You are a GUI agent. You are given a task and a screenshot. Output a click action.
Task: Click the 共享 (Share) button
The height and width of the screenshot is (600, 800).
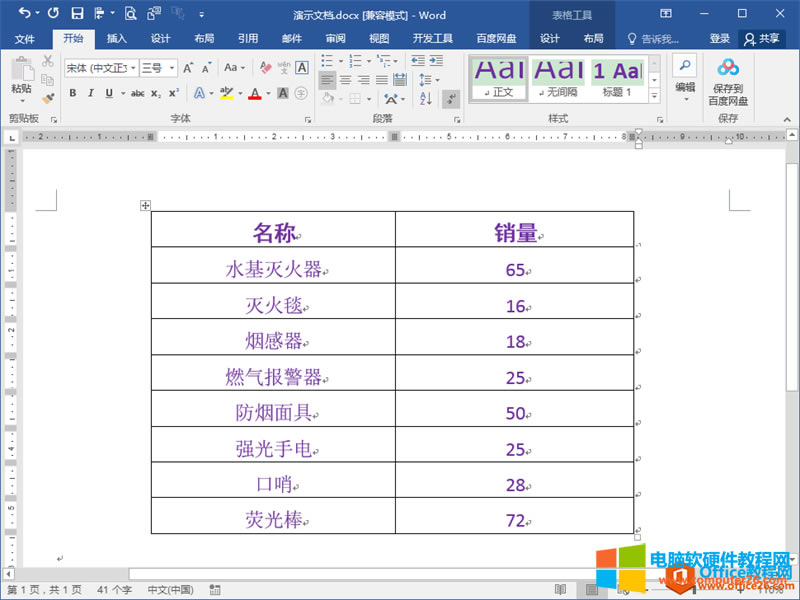pos(762,38)
